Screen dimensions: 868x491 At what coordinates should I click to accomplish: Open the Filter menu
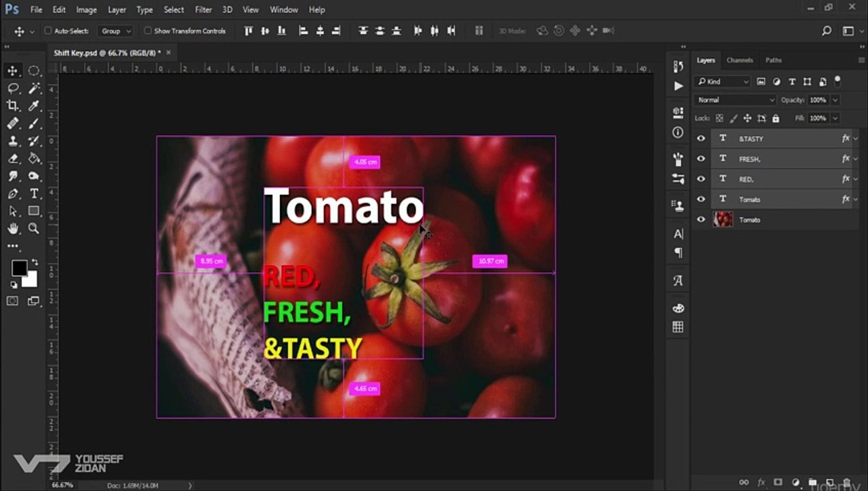[203, 10]
